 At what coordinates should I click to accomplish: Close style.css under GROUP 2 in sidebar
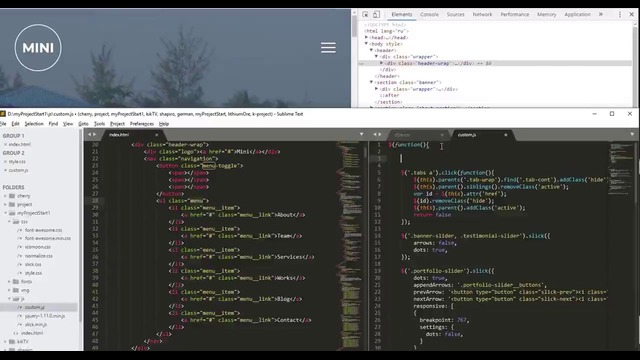pyautogui.click(x=5, y=162)
